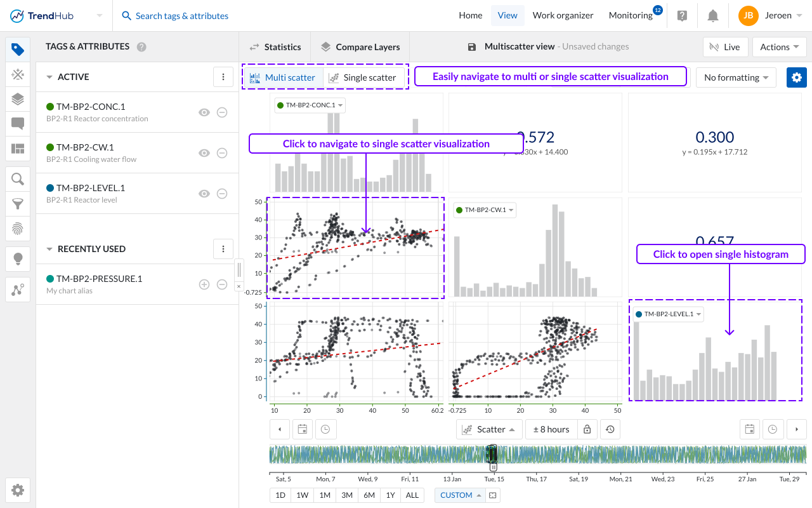Switch to the Single scatter tab

point(363,77)
